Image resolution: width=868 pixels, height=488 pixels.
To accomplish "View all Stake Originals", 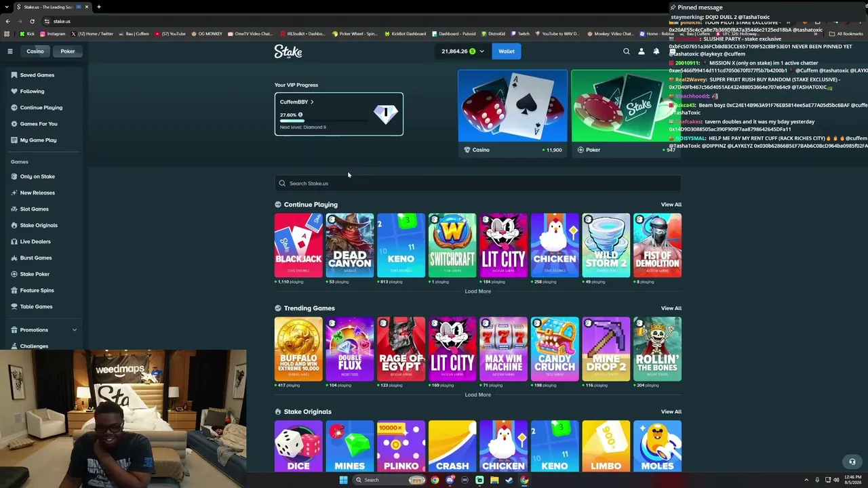I will tap(671, 412).
